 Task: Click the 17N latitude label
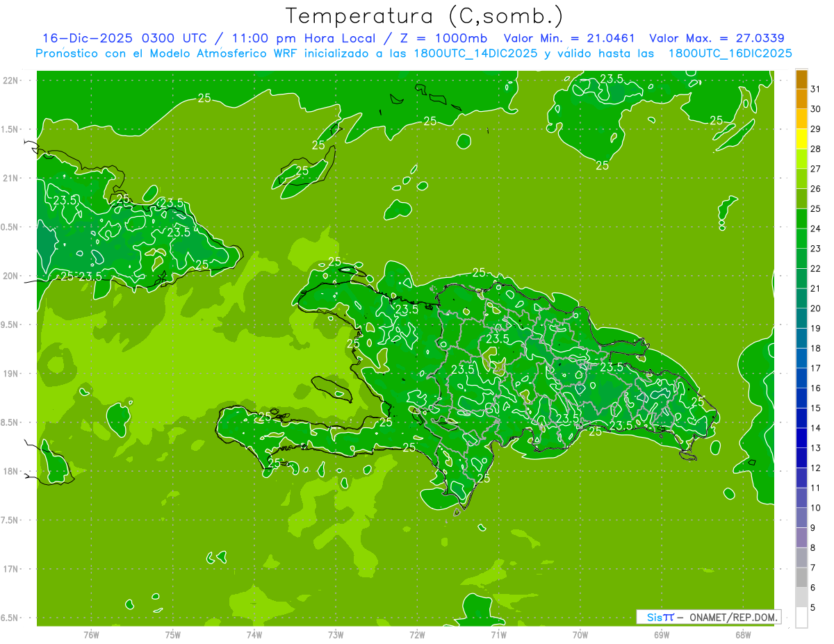pyautogui.click(x=11, y=569)
